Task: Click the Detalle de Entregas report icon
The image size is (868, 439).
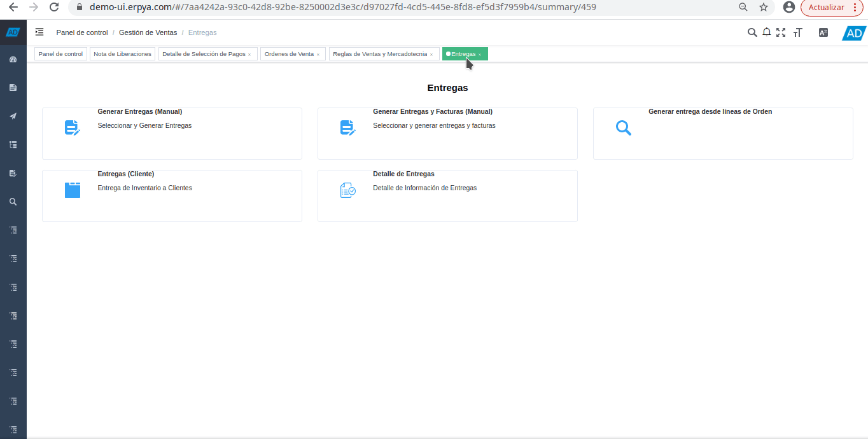Action: click(x=348, y=190)
